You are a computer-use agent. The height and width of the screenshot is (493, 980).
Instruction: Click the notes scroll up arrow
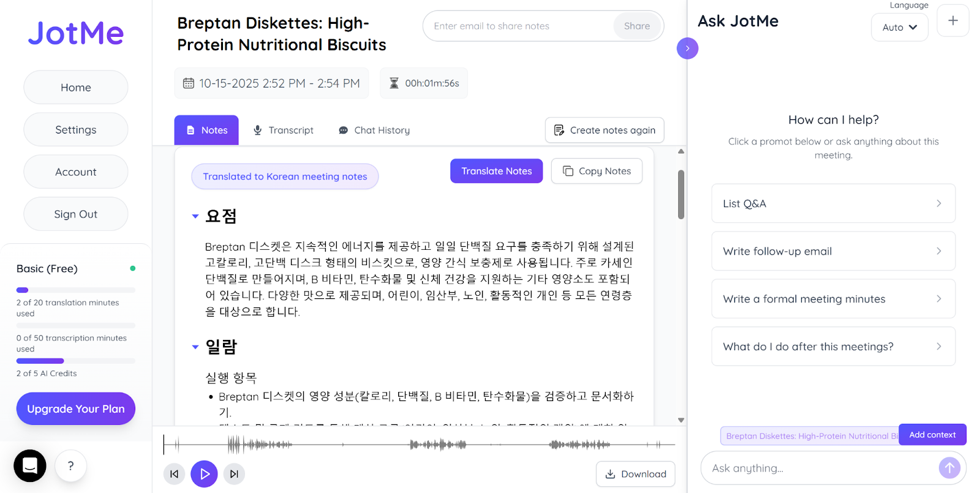tap(681, 151)
